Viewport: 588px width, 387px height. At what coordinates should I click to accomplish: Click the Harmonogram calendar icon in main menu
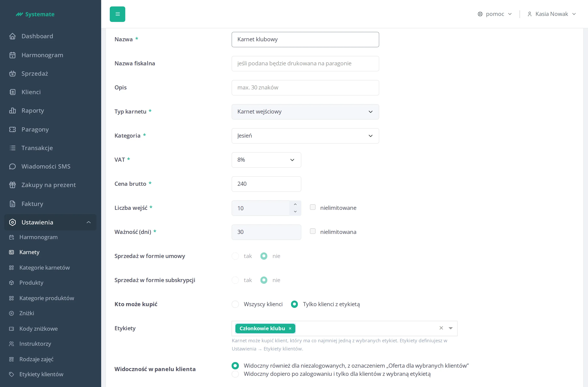tap(12, 55)
